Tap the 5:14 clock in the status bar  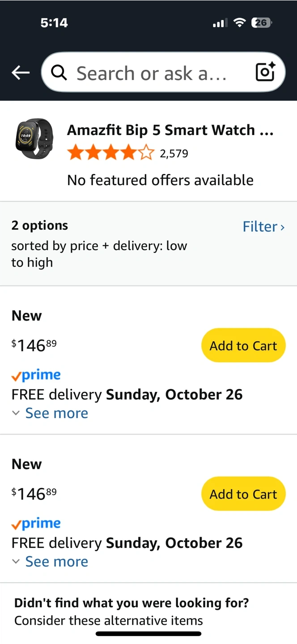coord(54,23)
